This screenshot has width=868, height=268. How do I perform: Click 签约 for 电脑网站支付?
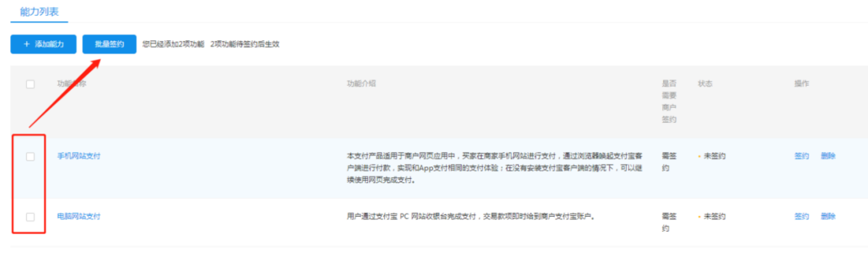(x=802, y=216)
